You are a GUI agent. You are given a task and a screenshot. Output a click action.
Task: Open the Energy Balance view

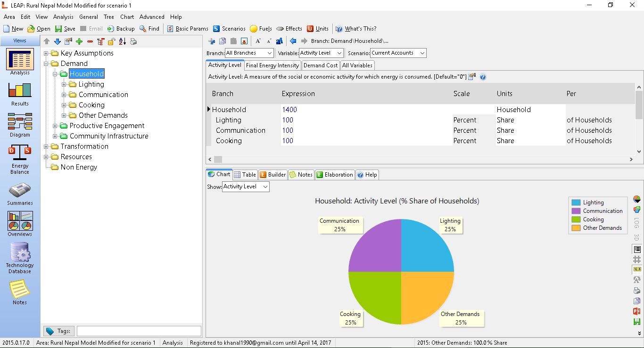20,159
